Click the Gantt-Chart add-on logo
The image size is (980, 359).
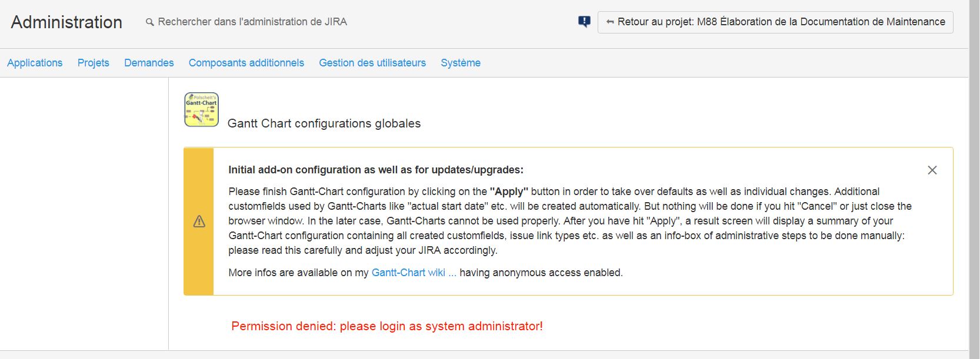pos(201,109)
